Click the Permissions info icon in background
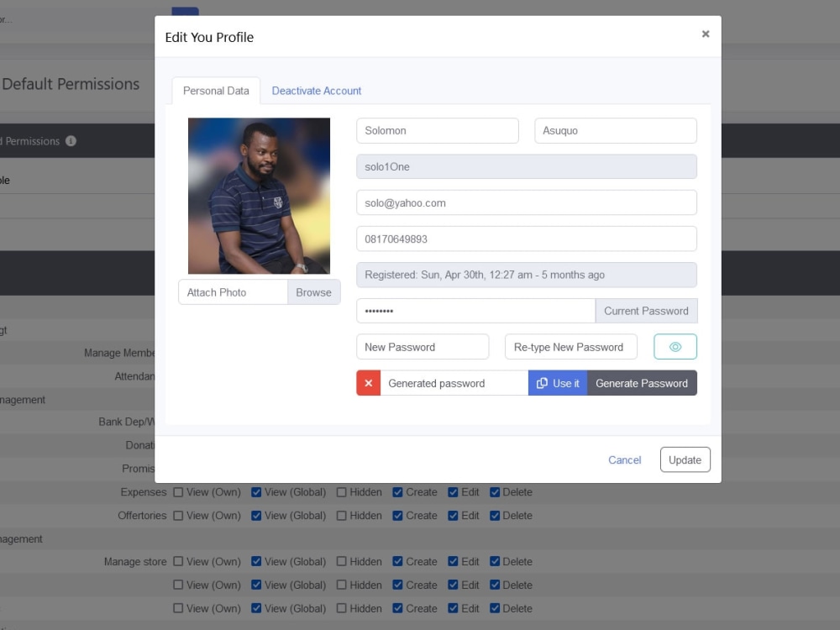 [x=71, y=141]
